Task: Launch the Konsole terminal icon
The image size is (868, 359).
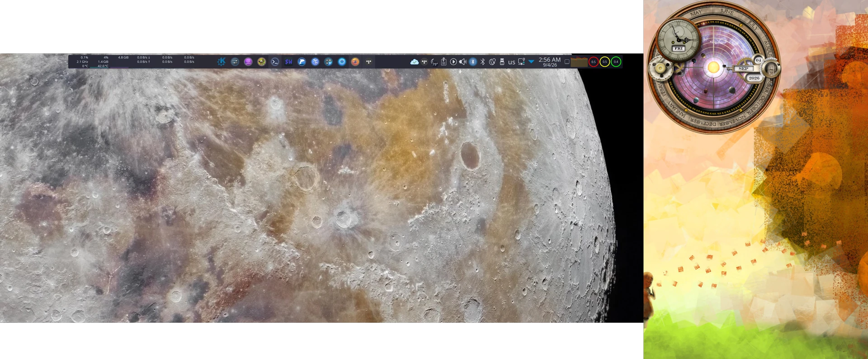Action: pos(275,62)
